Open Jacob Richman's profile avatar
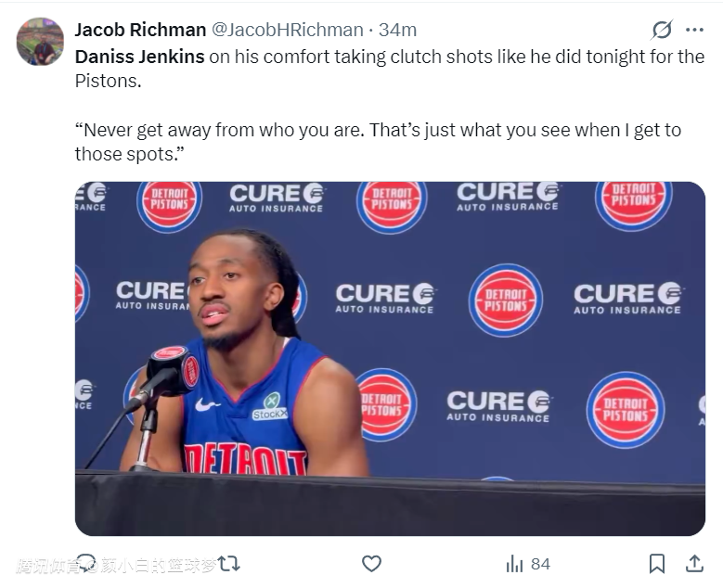723x588 pixels. (40, 42)
